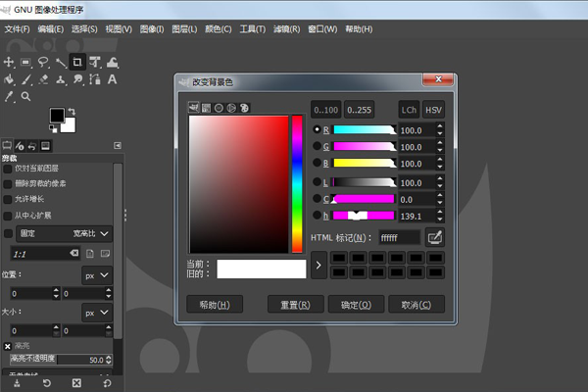This screenshot has width=588, height=392.
Task: Switch color model to HSV button
Action: click(433, 110)
